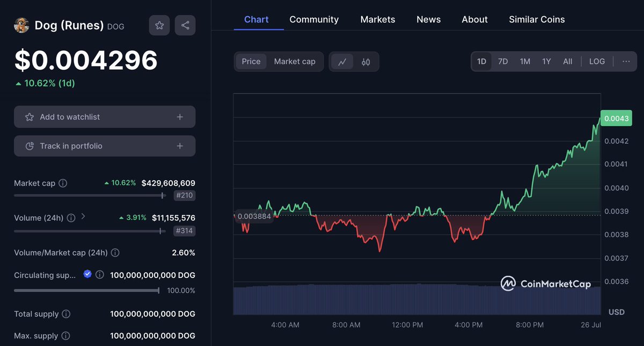
Task: Click info icon next to Circulating supply
Action: click(100, 275)
